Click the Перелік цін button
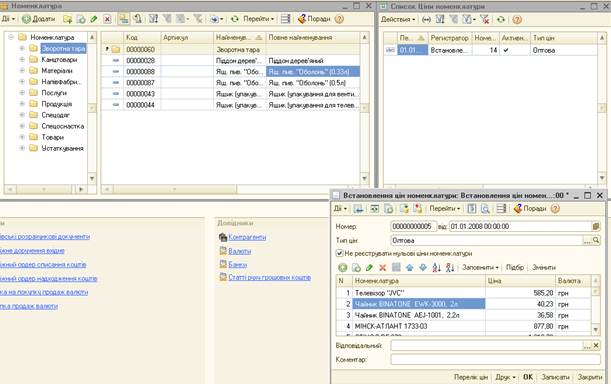The image size is (611, 384). (x=471, y=377)
